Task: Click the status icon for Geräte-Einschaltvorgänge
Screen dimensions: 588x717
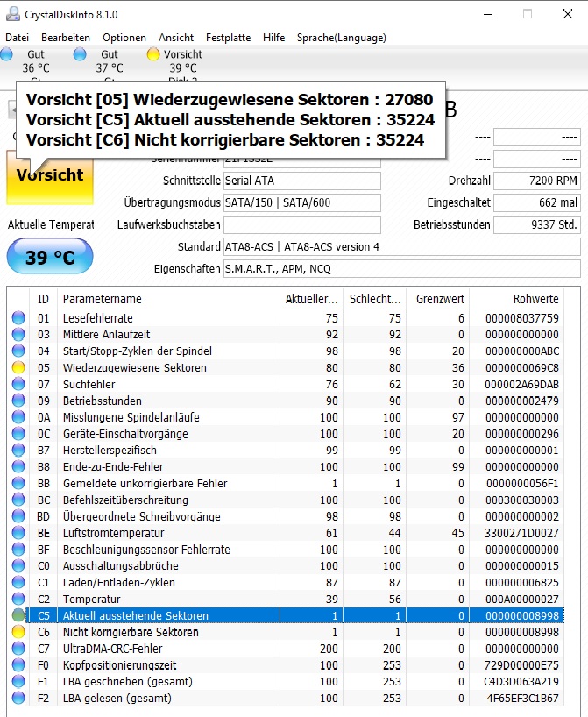Action: tap(18, 434)
